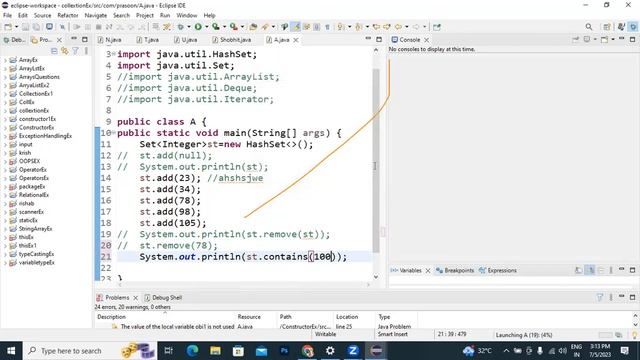Image resolution: width=640 pixels, height=360 pixels.
Task: Click the editor vertical scrollbar
Action: click(x=376, y=160)
